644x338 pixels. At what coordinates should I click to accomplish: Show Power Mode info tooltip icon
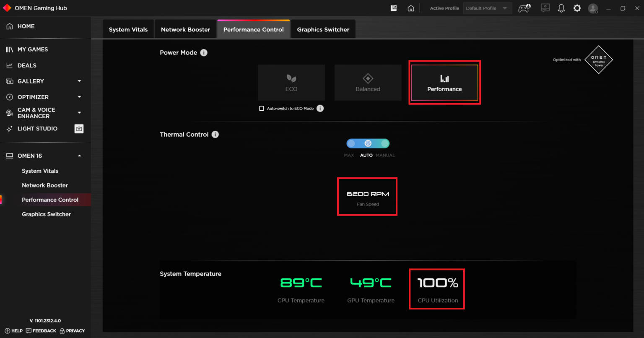(204, 53)
